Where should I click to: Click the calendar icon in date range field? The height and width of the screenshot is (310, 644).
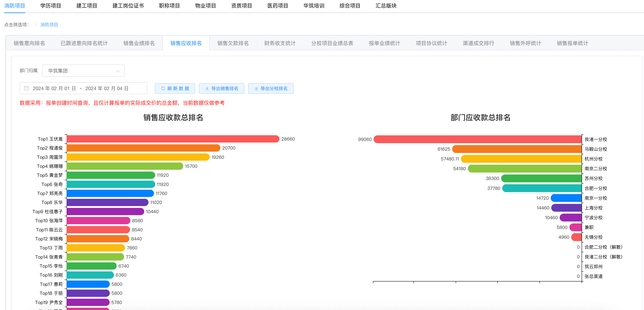coord(27,88)
